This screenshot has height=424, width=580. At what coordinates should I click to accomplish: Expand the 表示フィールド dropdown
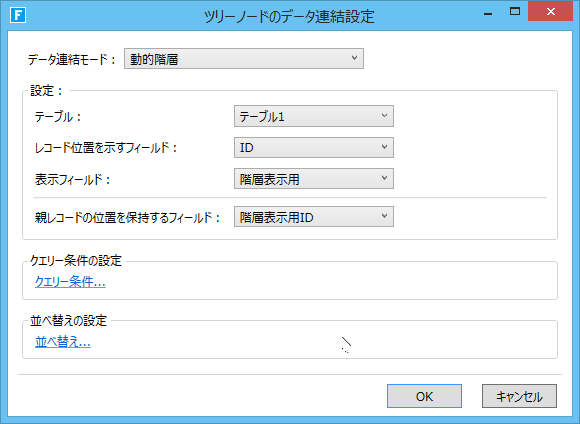pos(314,179)
